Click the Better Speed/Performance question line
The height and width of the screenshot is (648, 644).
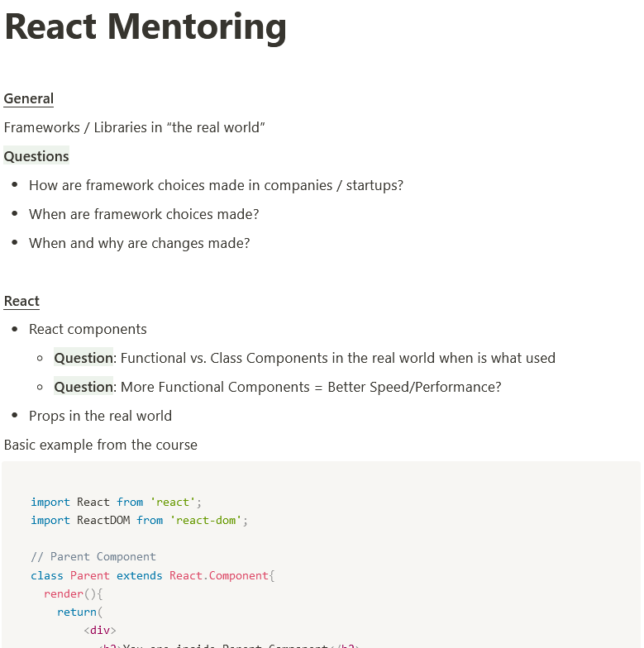point(278,387)
